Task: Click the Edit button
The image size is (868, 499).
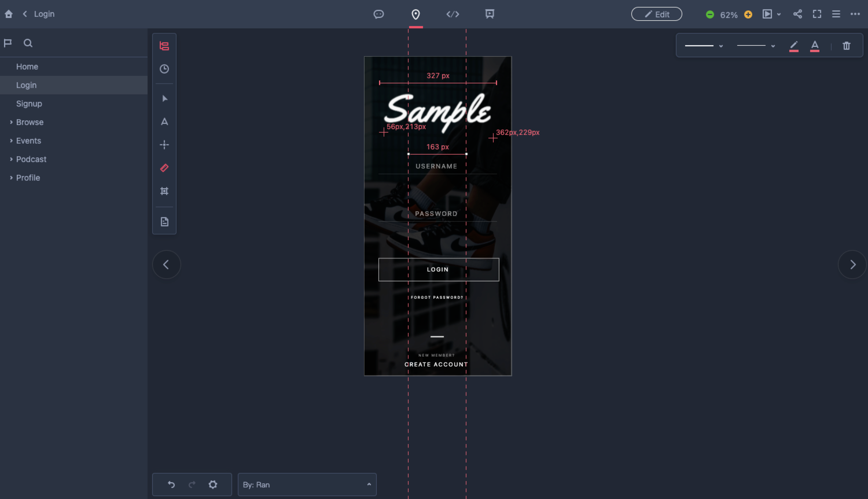Action: 656,14
